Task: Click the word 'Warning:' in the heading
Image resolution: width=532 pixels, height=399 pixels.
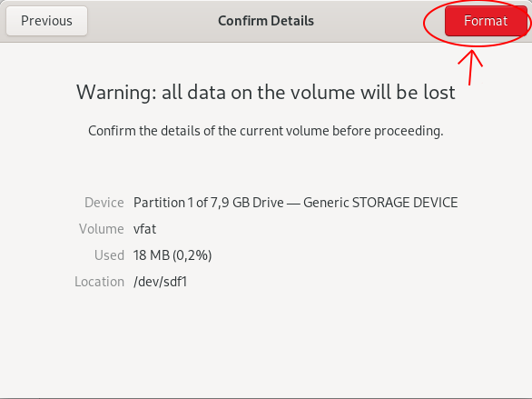Action: (116, 92)
